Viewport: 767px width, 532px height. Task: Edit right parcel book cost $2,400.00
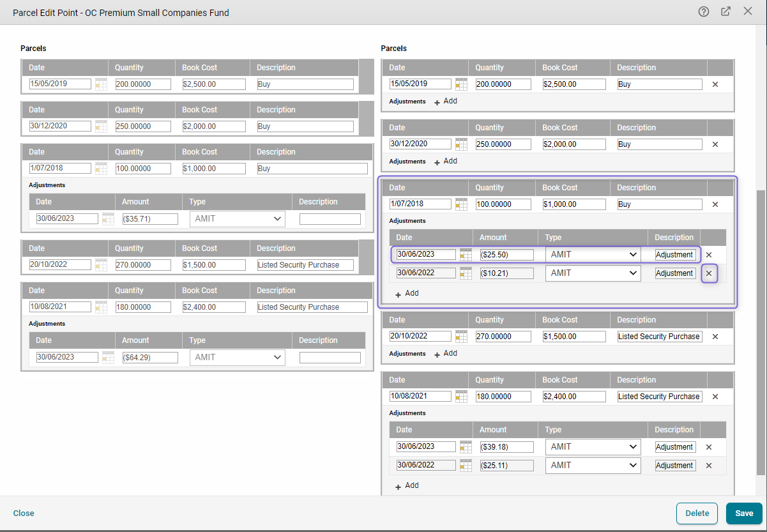pos(574,397)
